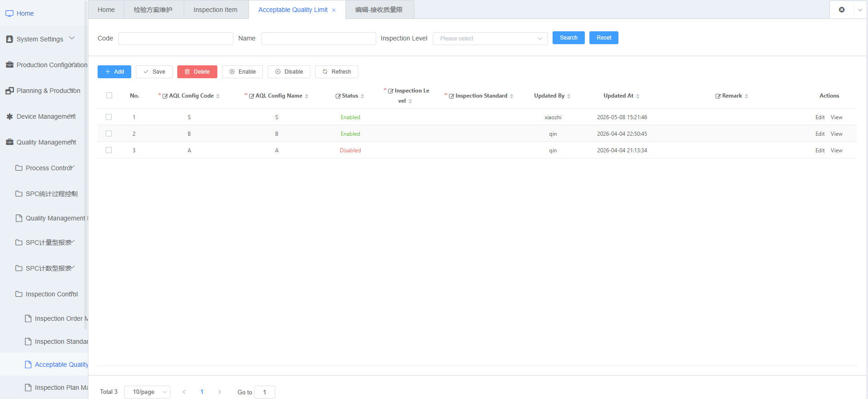The image size is (868, 399).
Task: Click the close-all tabs circle icon
Action: (x=842, y=10)
